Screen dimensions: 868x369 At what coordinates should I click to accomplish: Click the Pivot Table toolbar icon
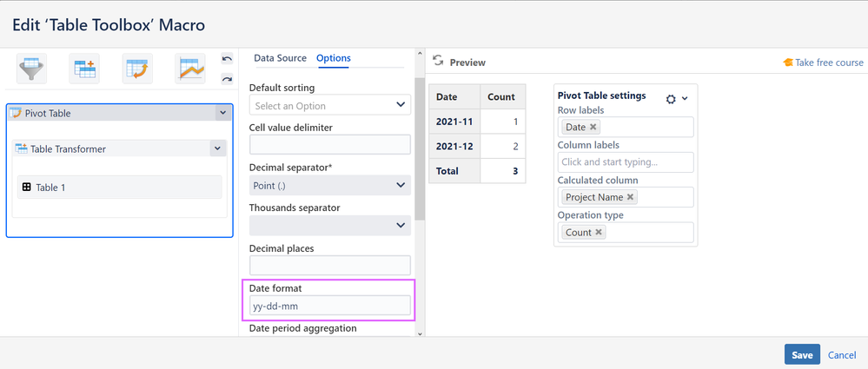(x=137, y=68)
